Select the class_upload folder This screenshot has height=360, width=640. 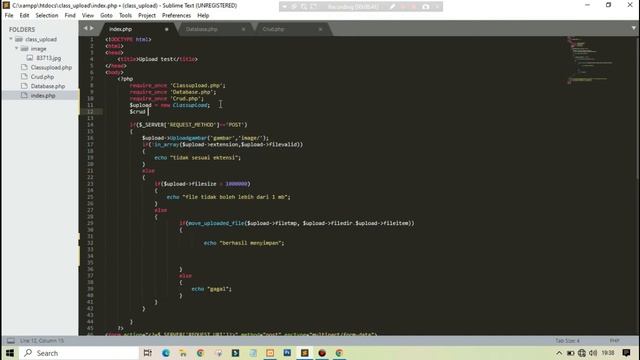pos(41,40)
